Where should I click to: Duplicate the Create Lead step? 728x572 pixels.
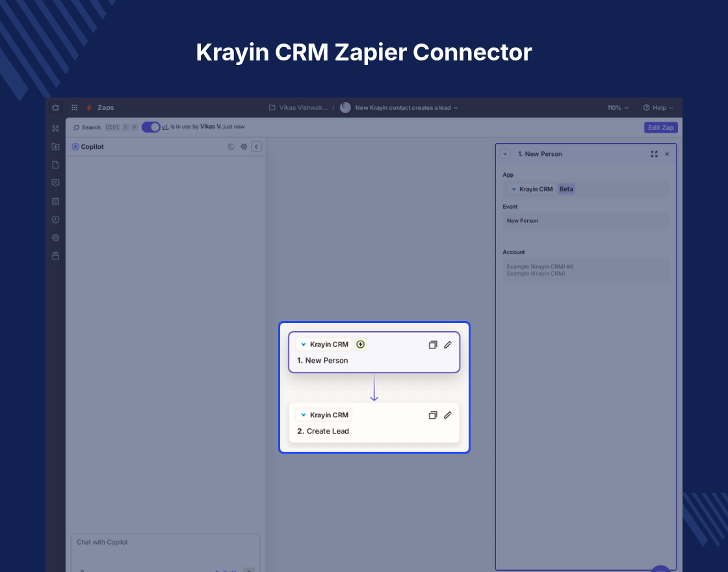coord(433,415)
